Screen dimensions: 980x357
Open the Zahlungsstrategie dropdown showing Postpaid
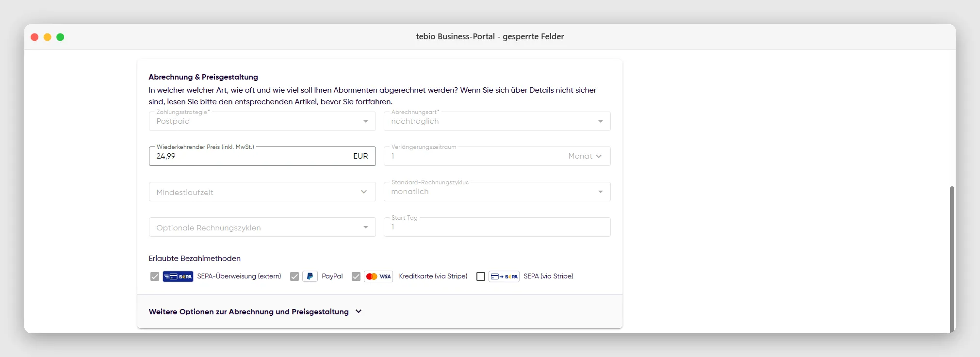pyautogui.click(x=262, y=121)
